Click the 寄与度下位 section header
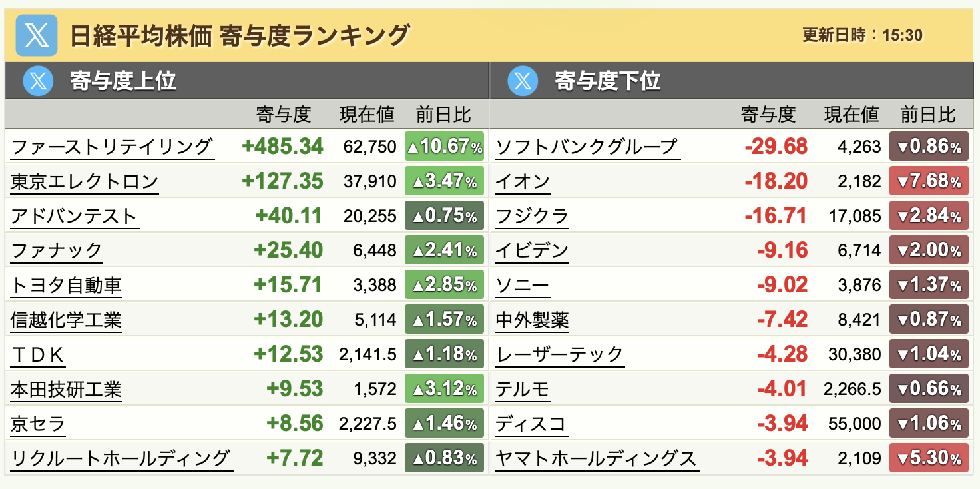Viewport: 980px width, 489px height. click(608, 81)
